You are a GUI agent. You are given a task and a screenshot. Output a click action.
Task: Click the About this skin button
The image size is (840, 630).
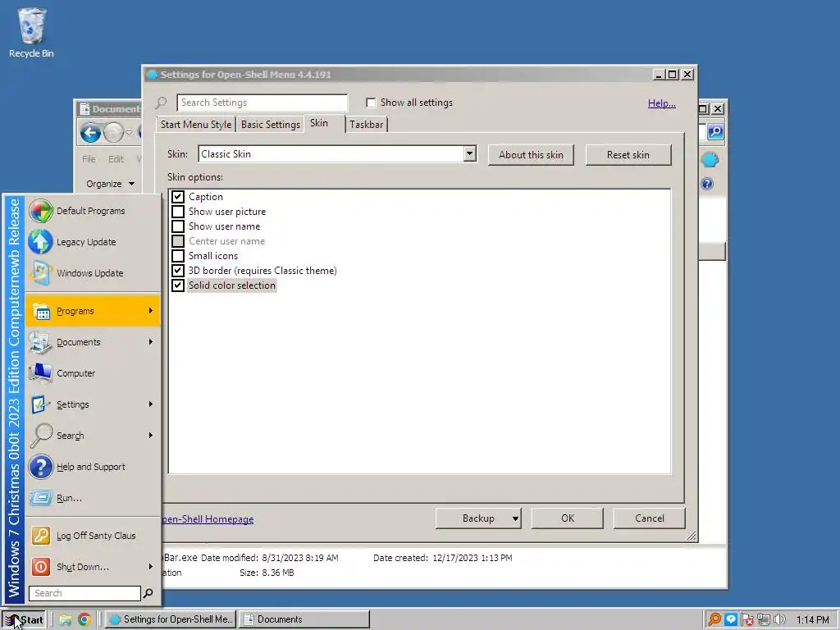coord(531,155)
